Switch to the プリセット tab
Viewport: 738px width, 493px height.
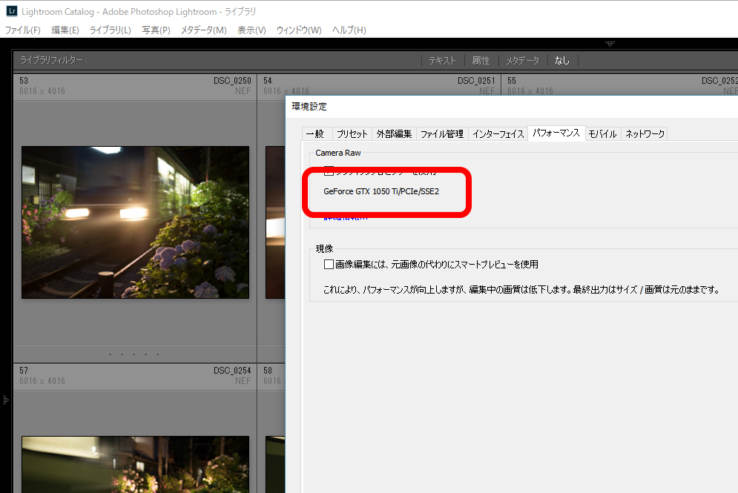pos(351,133)
